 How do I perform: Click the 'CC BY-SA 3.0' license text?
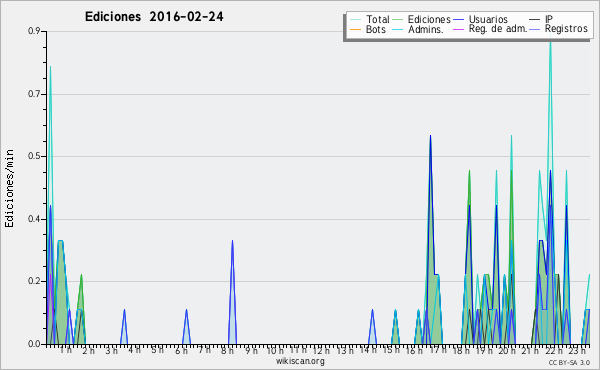[569, 363]
